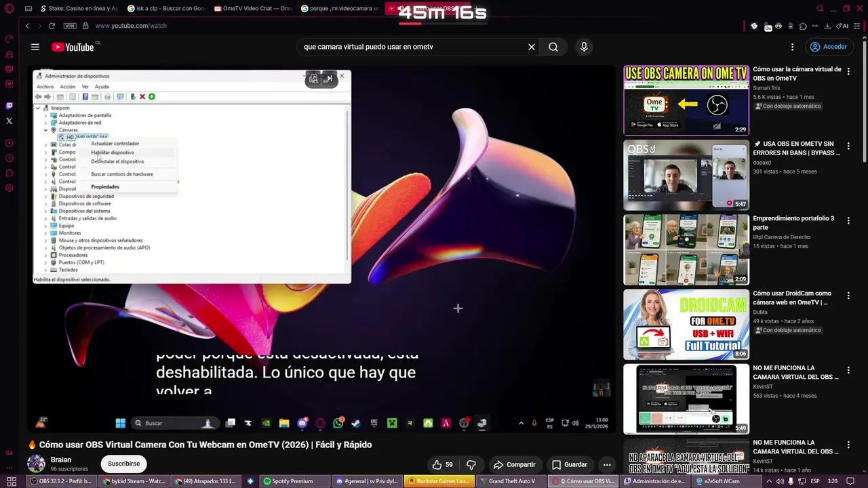Click the 'Administración de e...' taskbar button
The image size is (868, 488).
point(654,481)
